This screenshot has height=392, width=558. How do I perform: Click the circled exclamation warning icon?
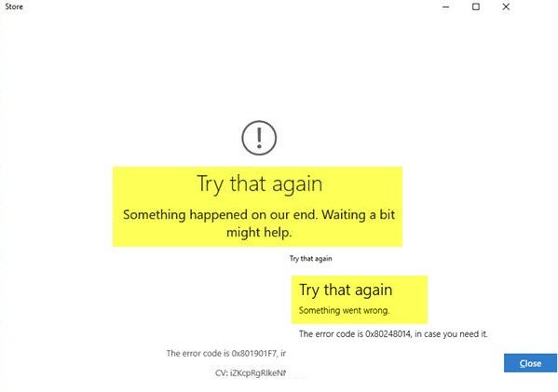tap(259, 138)
